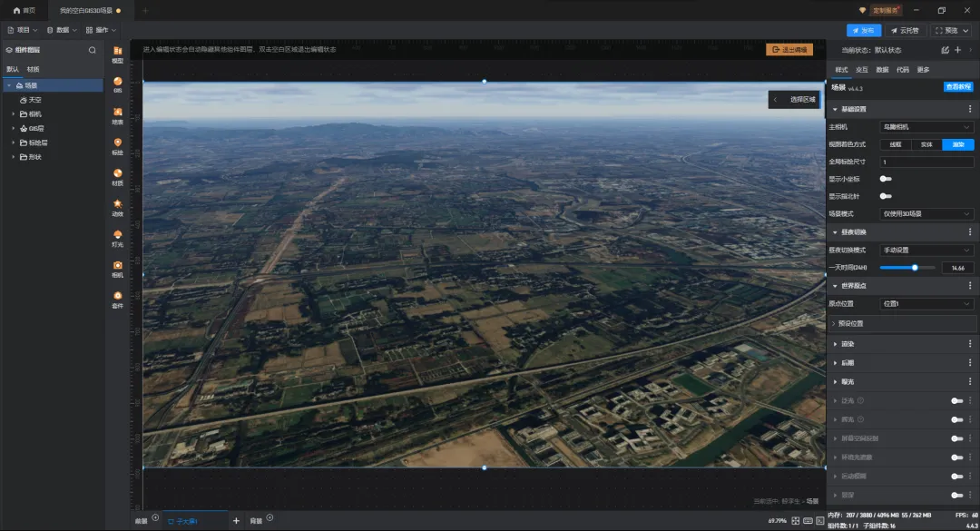Switch to the 代码 tab
This screenshot has height=531, width=980.
903,69
